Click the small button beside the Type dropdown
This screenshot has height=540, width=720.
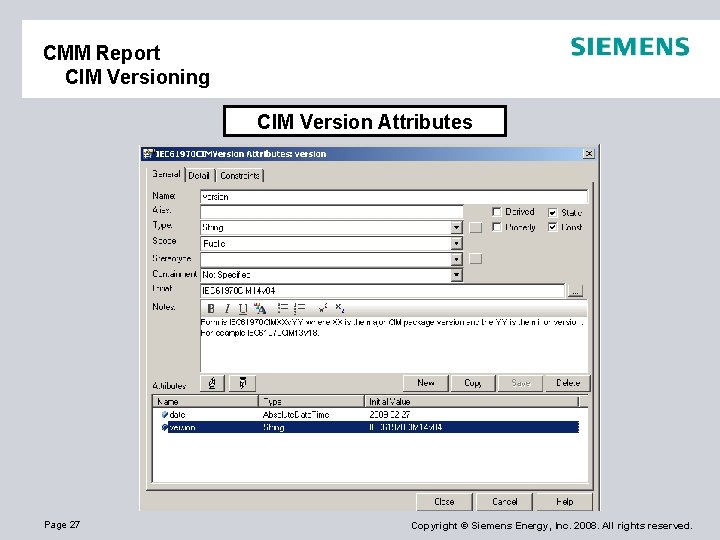pos(476,228)
